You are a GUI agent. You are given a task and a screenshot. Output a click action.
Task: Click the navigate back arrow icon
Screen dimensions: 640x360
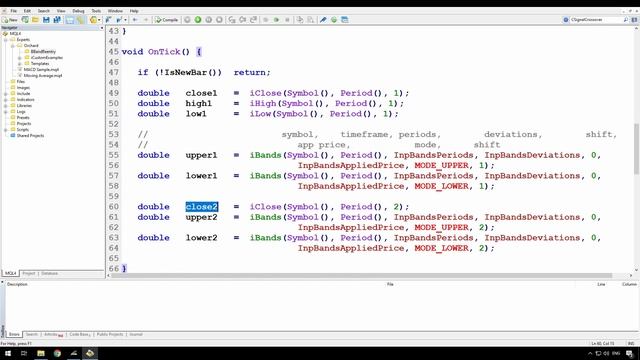coord(135,20)
